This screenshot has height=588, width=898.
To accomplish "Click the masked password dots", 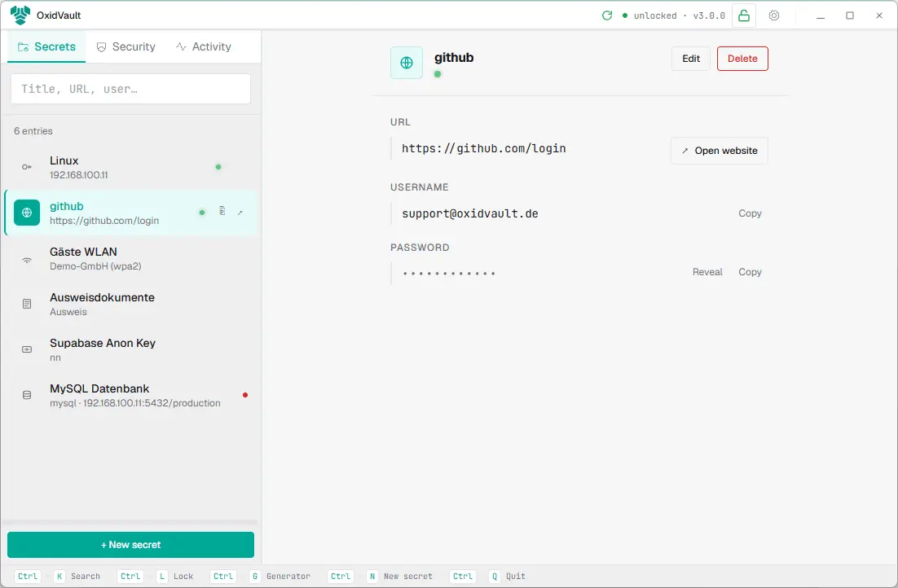I will tap(449, 274).
